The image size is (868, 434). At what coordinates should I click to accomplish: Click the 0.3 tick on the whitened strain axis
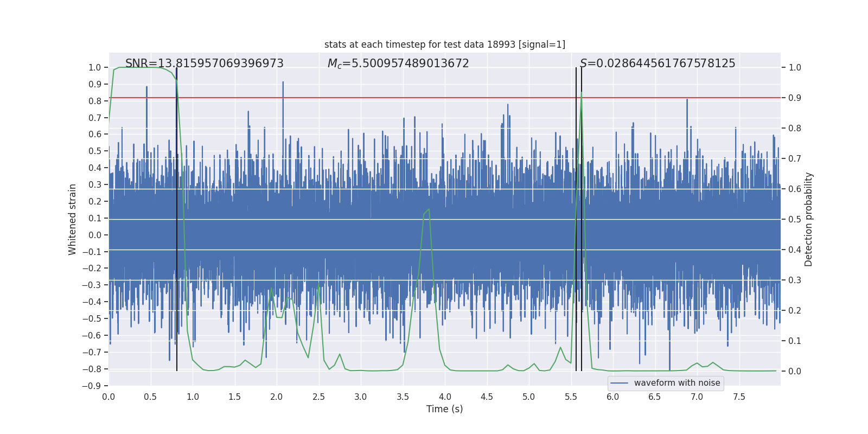[95, 185]
